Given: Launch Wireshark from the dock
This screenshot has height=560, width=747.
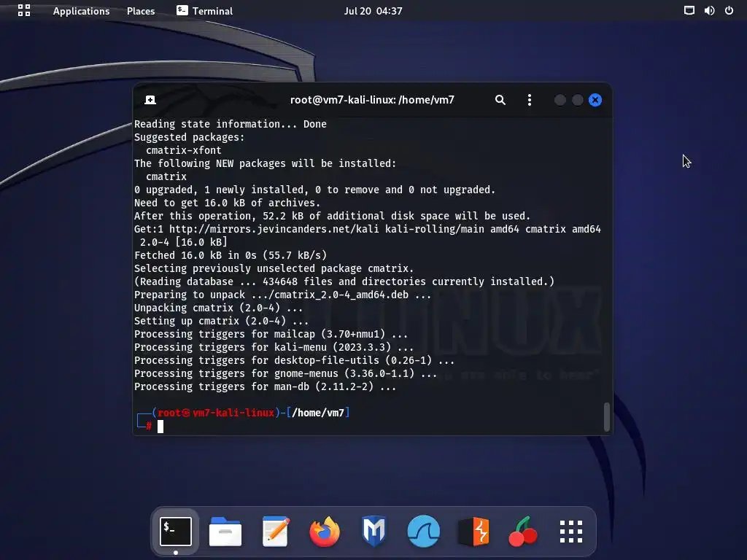Looking at the screenshot, I should [424, 532].
